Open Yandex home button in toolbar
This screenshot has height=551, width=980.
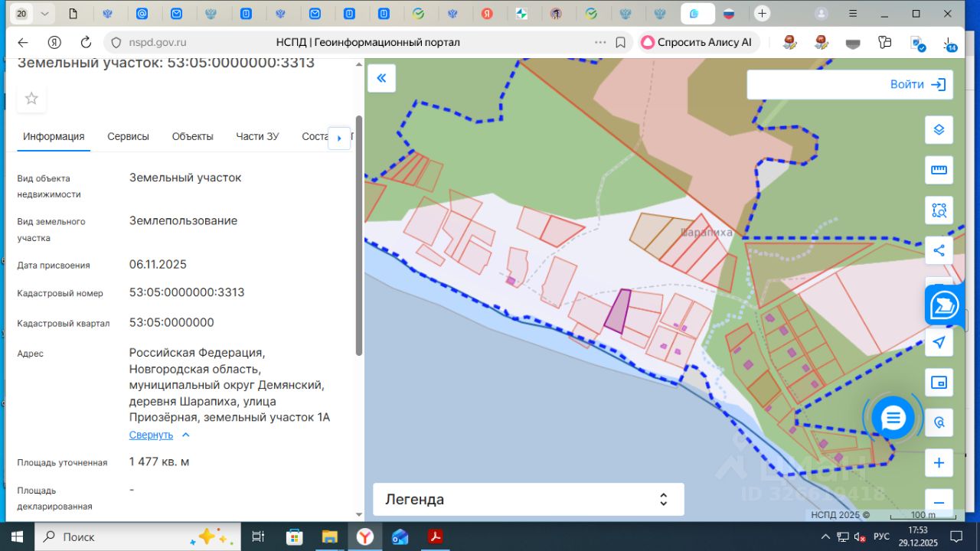tap(54, 43)
